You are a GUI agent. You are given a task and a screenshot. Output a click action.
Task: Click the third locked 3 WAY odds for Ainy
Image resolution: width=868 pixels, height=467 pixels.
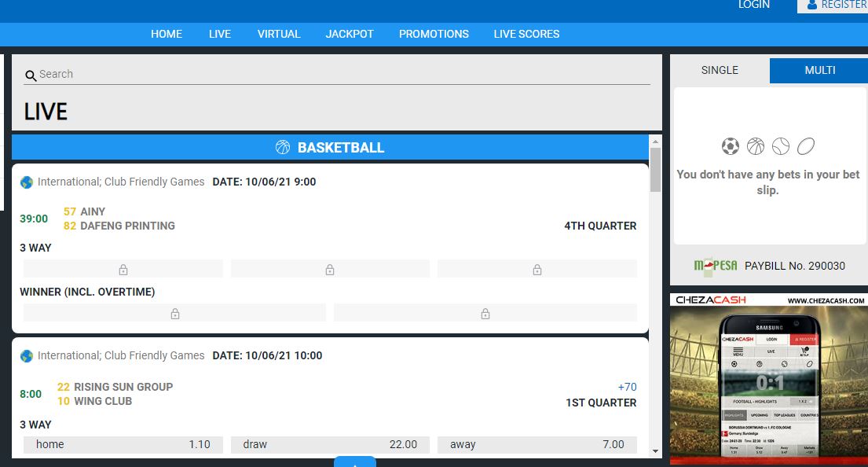537,269
